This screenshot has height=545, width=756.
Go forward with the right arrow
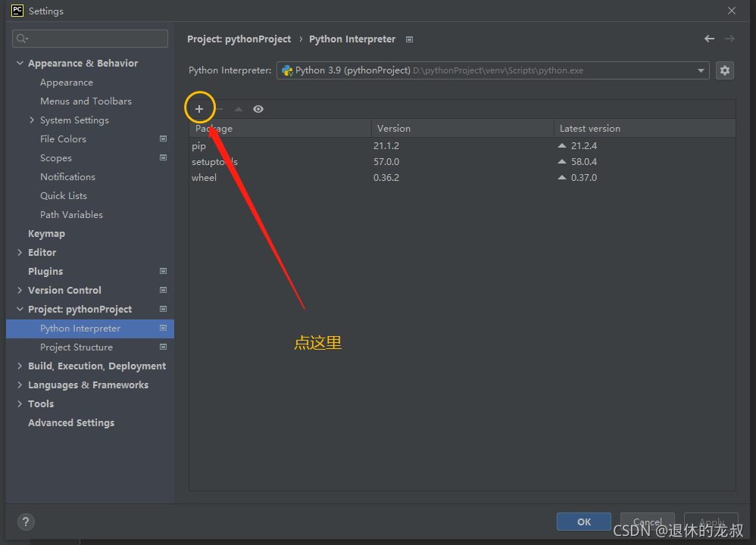(x=729, y=39)
